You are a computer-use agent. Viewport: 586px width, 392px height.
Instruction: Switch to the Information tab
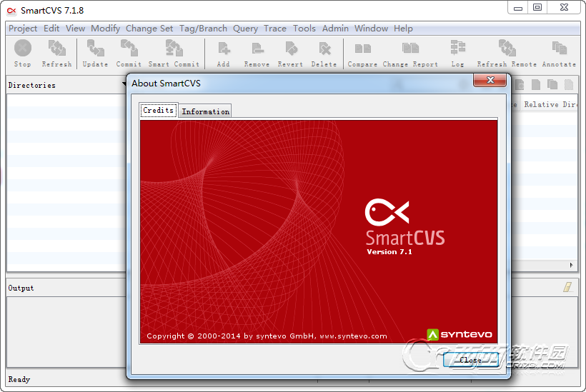206,111
